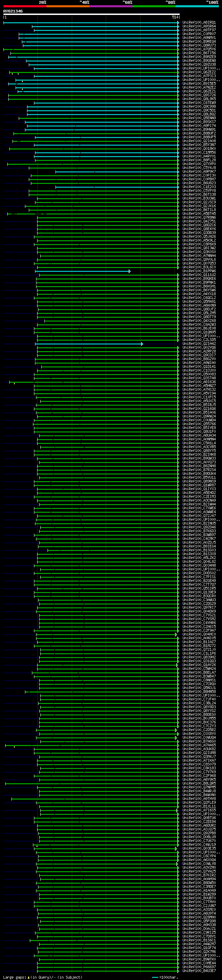
Task: Open hit UniRef100_Q8RU73
Action: (199, 45)
